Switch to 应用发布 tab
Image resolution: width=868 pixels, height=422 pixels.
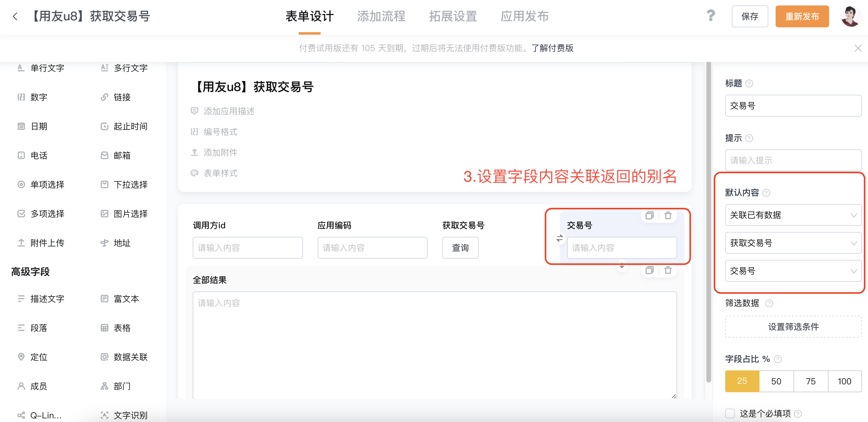point(525,16)
